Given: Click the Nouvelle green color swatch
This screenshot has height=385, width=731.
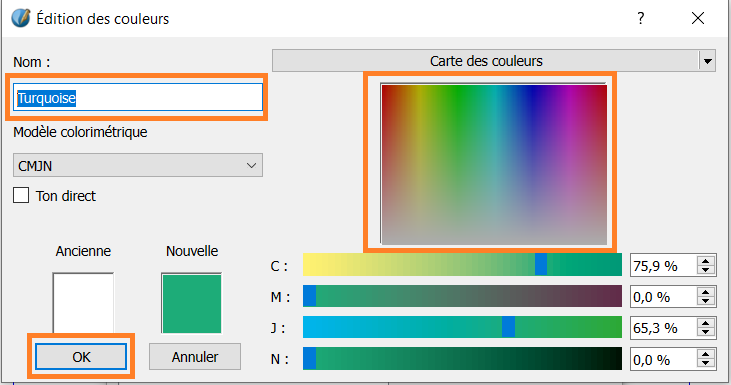Looking at the screenshot, I should pyautogui.click(x=192, y=303).
